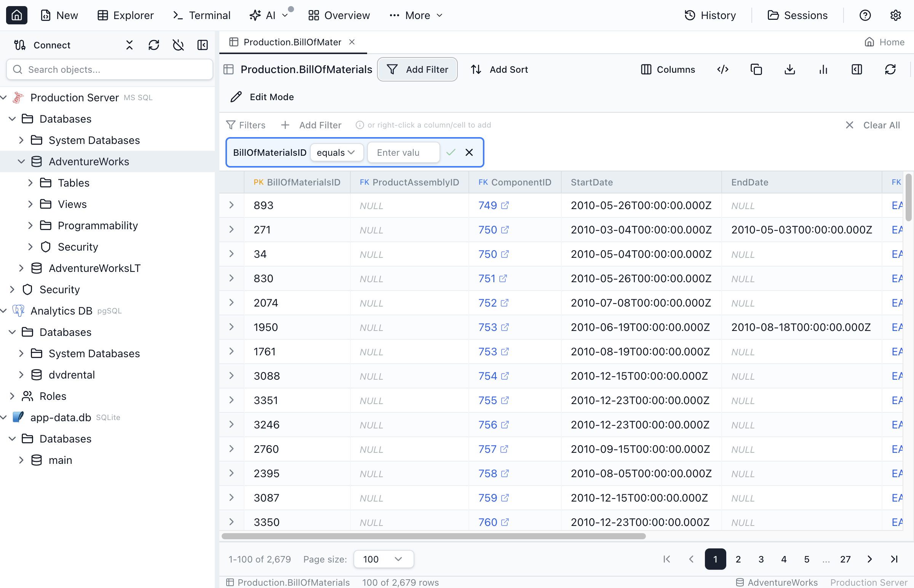Open the Terminal menu item
Screen dimensions: 914x588
201,15
